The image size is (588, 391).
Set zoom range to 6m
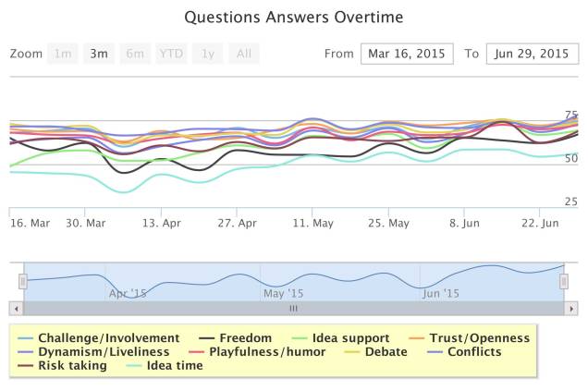point(135,54)
